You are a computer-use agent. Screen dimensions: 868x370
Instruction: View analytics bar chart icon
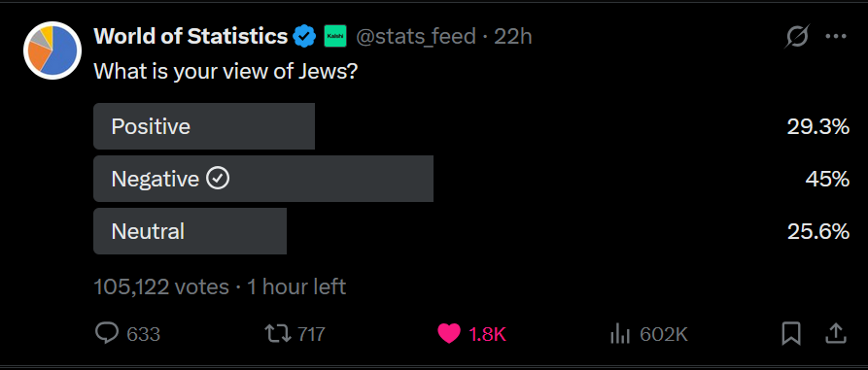(620, 333)
